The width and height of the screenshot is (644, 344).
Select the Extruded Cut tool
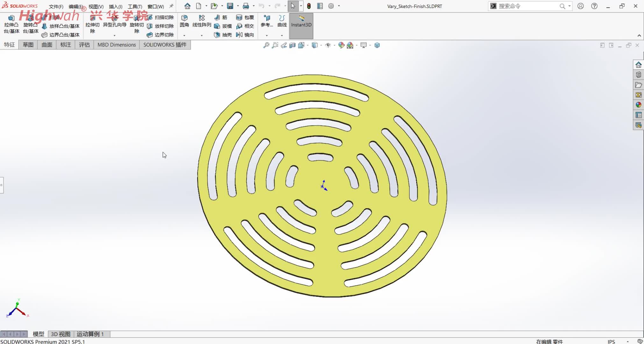point(92,18)
